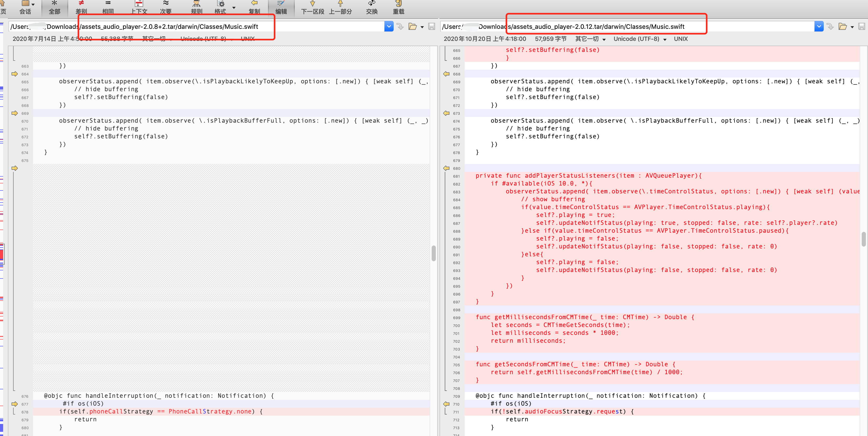Screen dimensions: 868x436
Task: Toggle the 相同 (same lines) display
Action: (108, 7)
